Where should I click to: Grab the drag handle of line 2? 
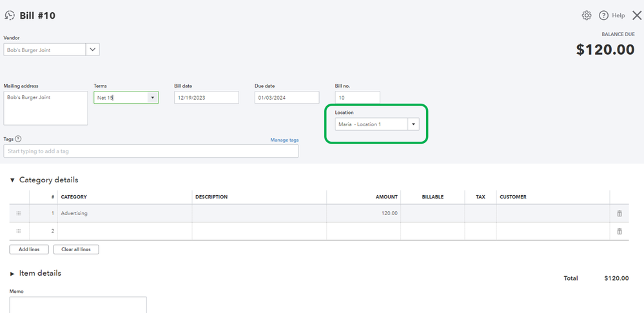(x=18, y=231)
